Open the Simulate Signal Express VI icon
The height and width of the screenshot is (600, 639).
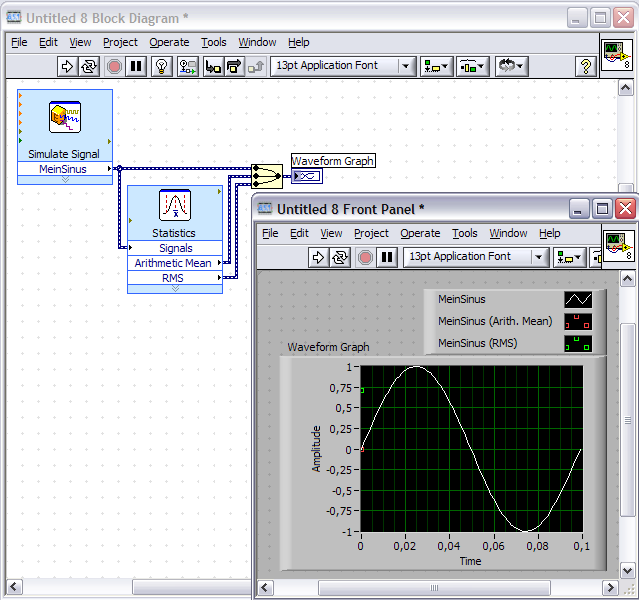65,119
